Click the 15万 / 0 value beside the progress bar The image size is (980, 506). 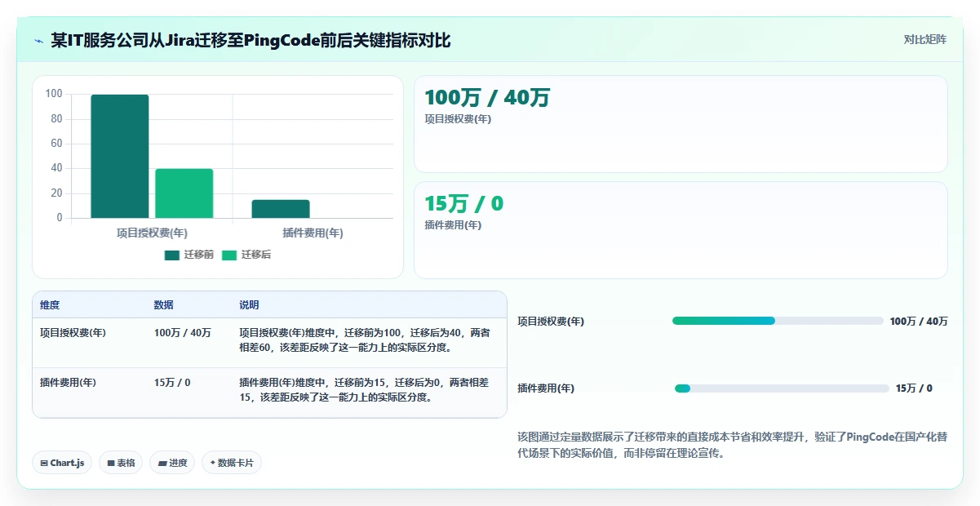(914, 388)
